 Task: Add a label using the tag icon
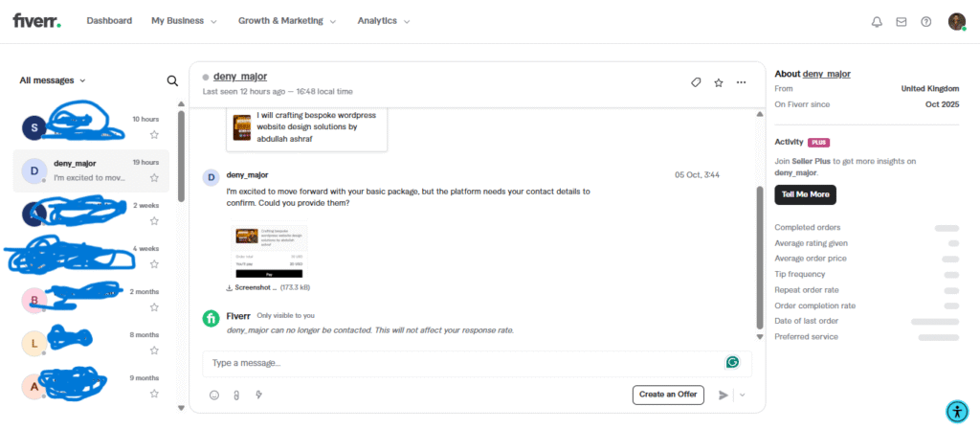click(697, 82)
